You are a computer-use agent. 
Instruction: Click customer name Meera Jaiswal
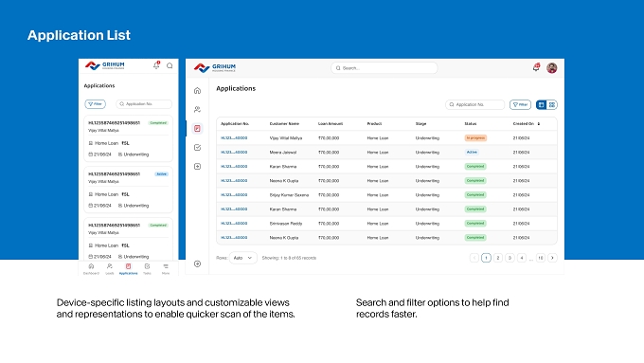283,152
